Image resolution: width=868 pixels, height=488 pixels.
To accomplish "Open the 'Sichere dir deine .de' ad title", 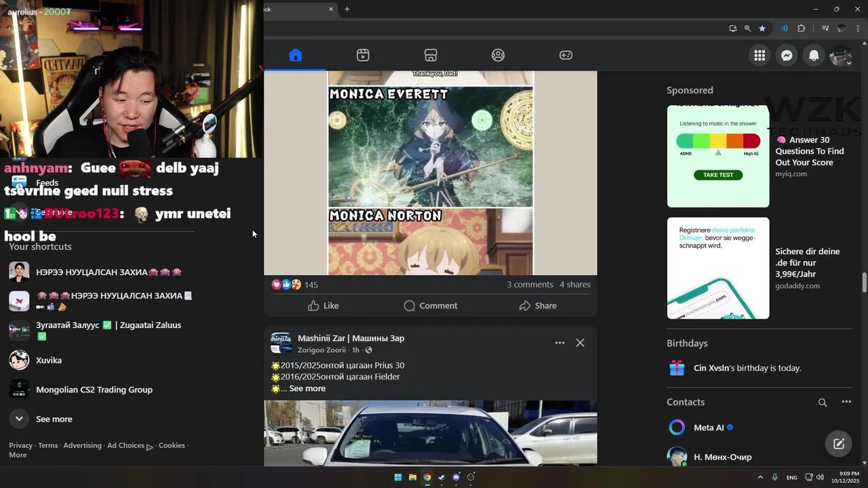I will (808, 263).
